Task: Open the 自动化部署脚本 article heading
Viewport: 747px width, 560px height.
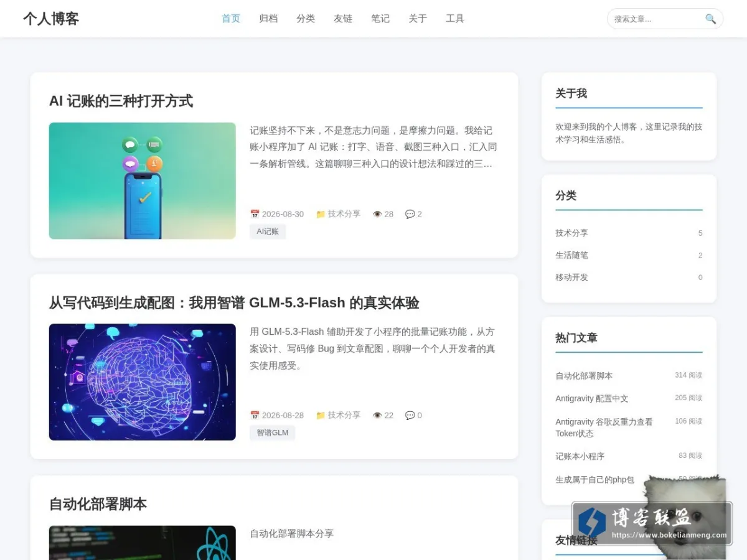Action: click(x=98, y=504)
